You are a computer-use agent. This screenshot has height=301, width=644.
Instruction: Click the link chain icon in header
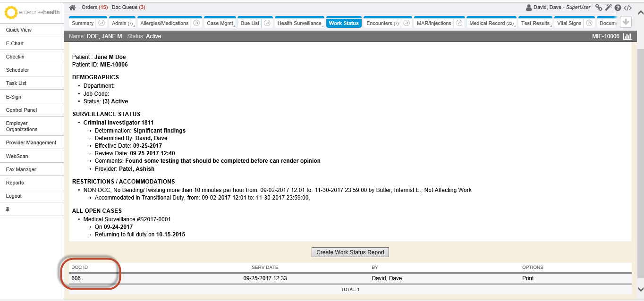coord(599,8)
